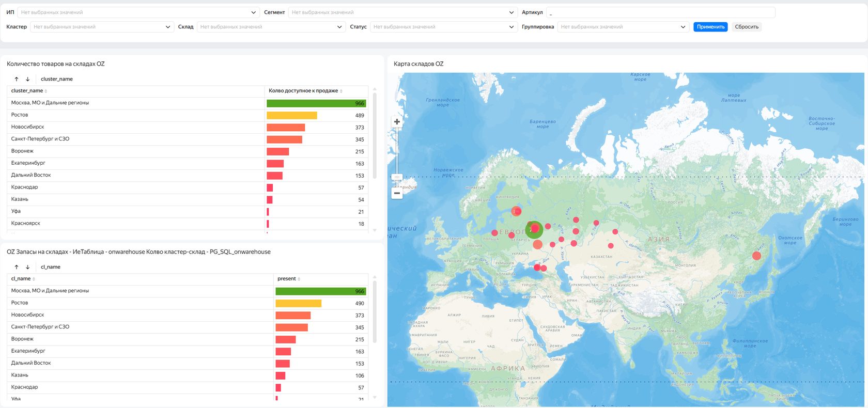
Task: Click the green 966 bar in top table
Action: 316,103
